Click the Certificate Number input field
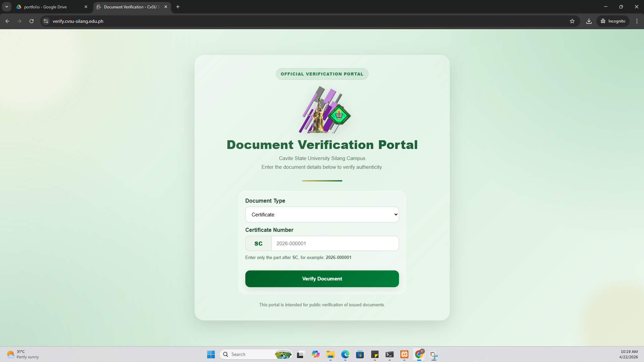 [335, 244]
